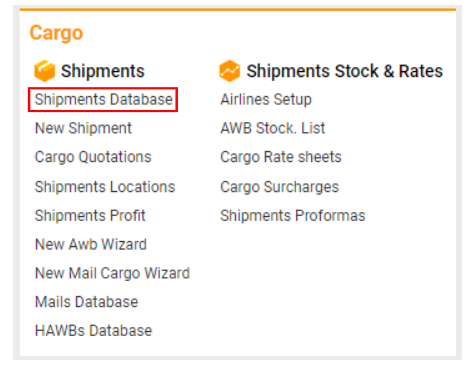Select the Shipments heading text
The image size is (475, 370).
point(103,71)
